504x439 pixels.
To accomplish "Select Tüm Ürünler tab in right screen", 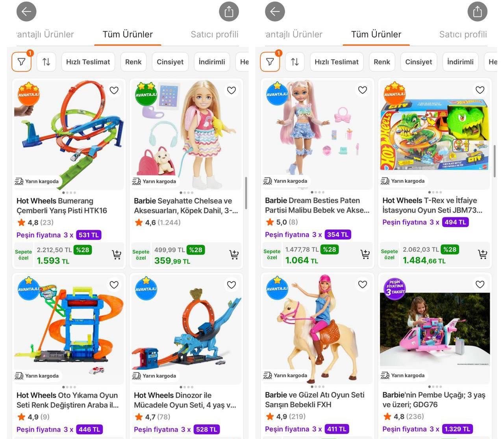I will click(x=376, y=34).
